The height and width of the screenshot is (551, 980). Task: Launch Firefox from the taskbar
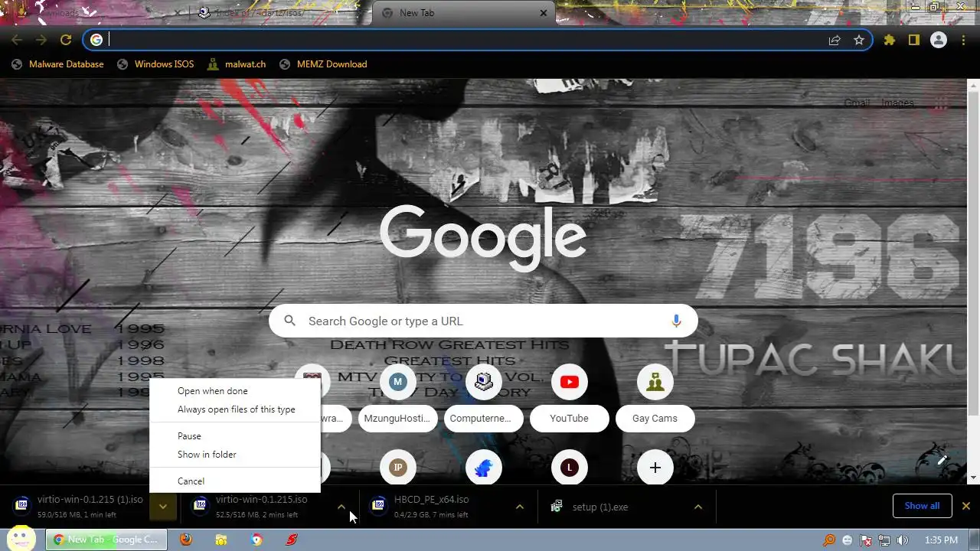tap(185, 540)
